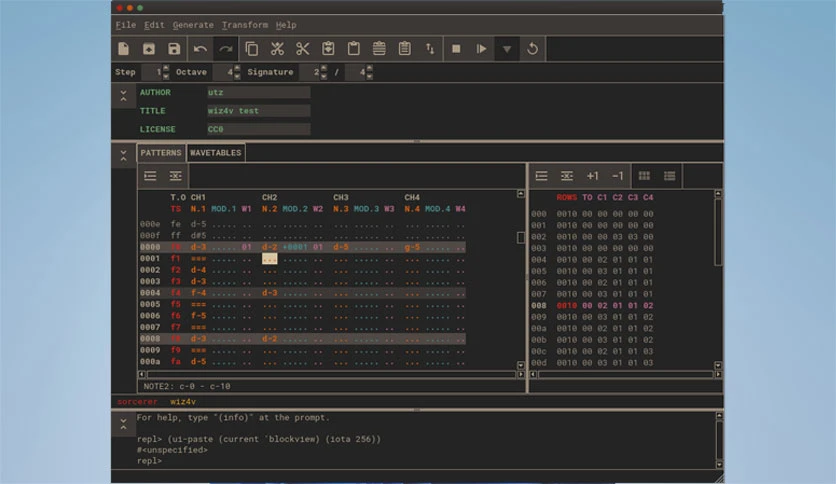The height and width of the screenshot is (484, 836).
Task: Increase the Octave value with stepper
Action: coord(237,68)
